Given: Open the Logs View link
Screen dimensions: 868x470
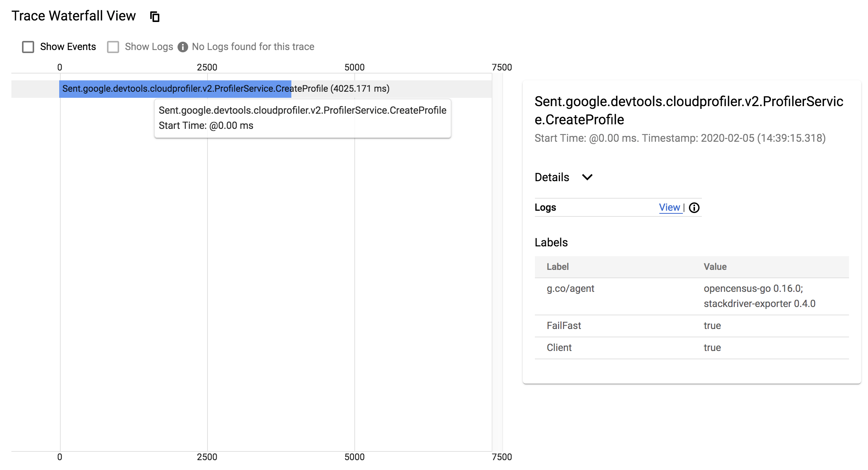Looking at the screenshot, I should (x=670, y=207).
